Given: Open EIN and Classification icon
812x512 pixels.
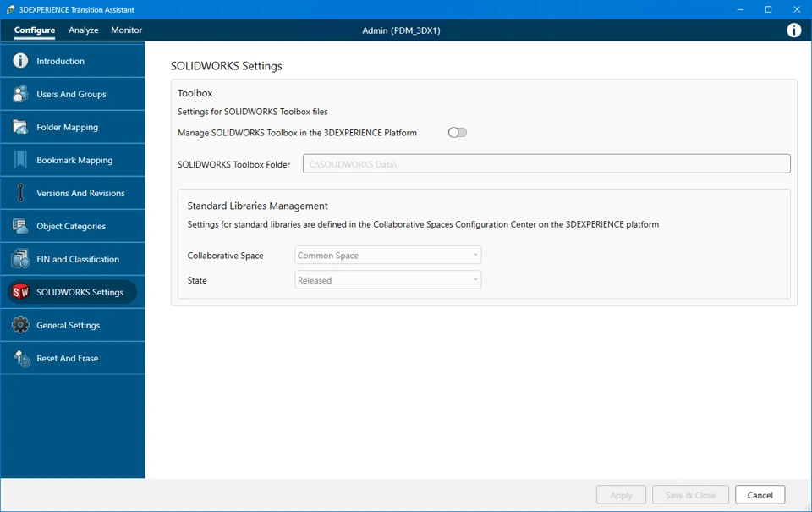Looking at the screenshot, I should 20,259.
